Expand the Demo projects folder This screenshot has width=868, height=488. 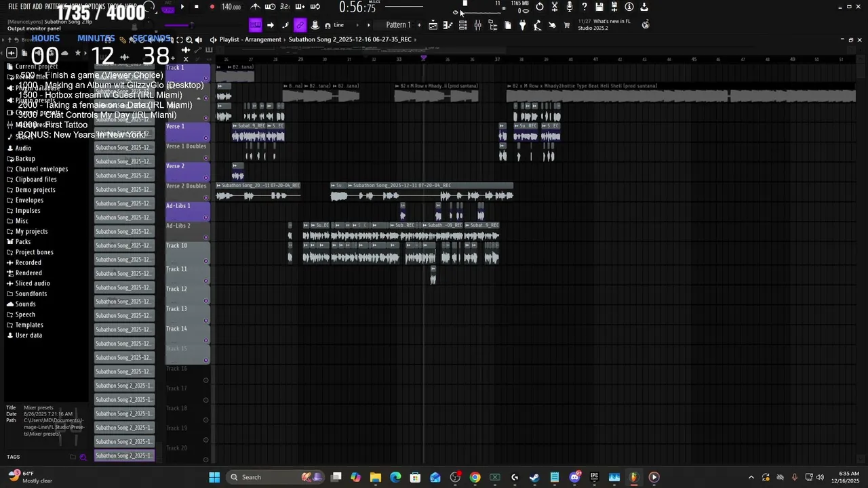pyautogui.click(x=31, y=190)
